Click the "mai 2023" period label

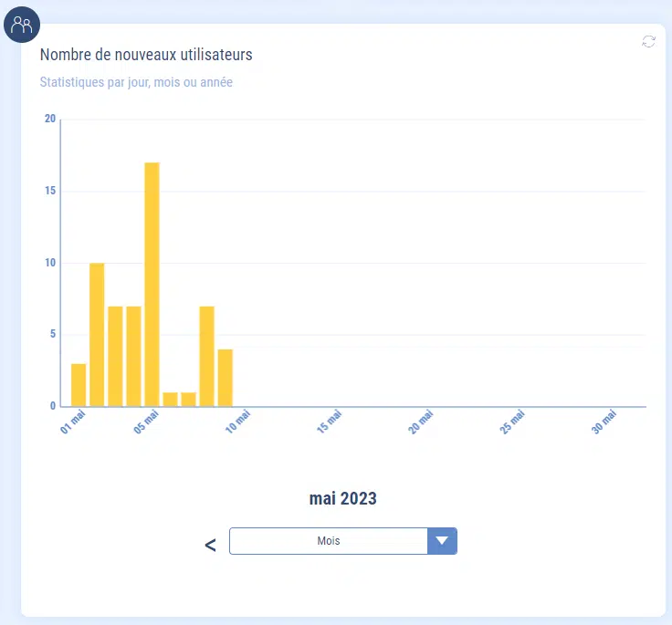click(342, 498)
